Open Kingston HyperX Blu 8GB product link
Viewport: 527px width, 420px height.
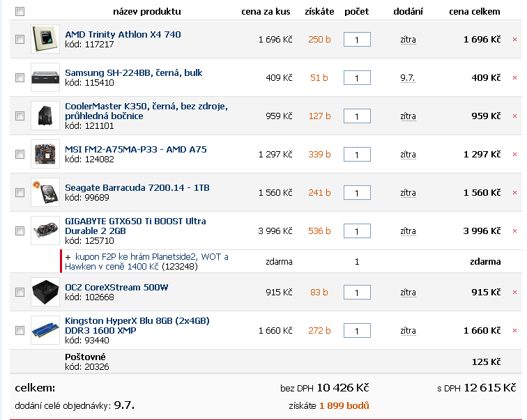[137, 326]
